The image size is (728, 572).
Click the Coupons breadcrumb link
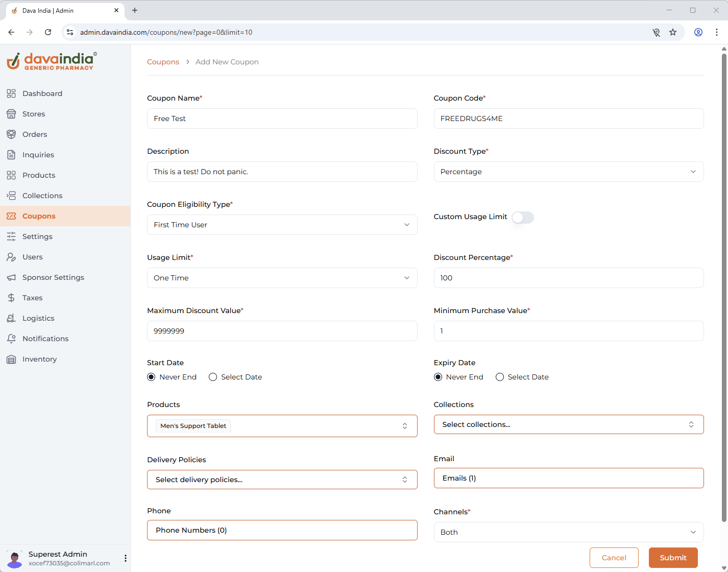tap(163, 62)
